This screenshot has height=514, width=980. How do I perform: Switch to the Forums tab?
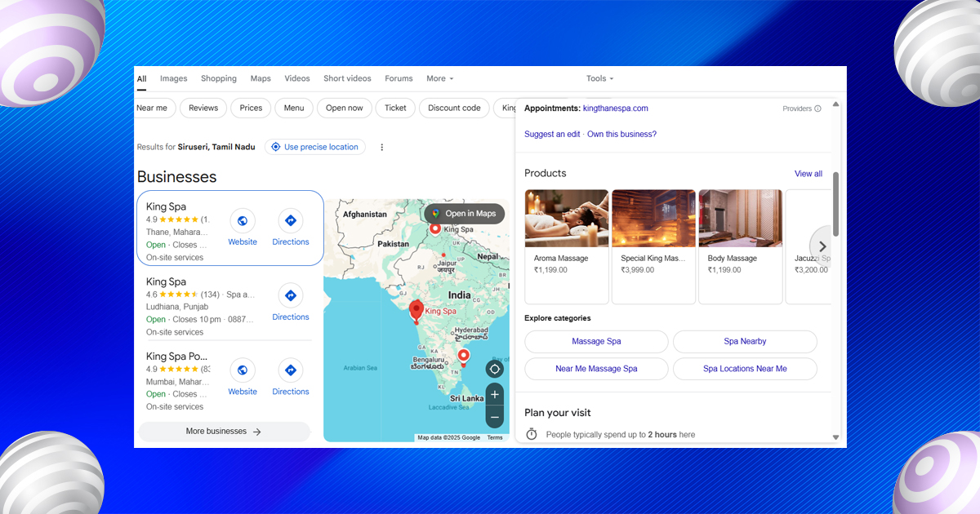coord(399,78)
